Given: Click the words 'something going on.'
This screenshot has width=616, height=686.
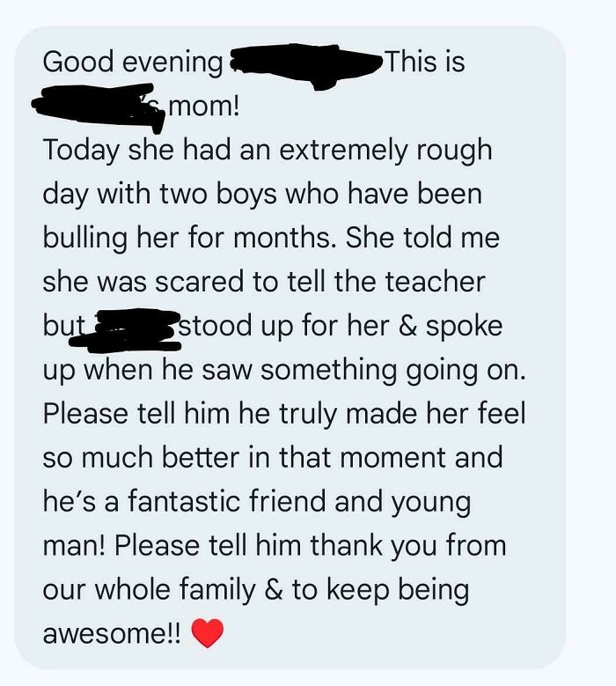Looking at the screenshot, I should [x=393, y=371].
